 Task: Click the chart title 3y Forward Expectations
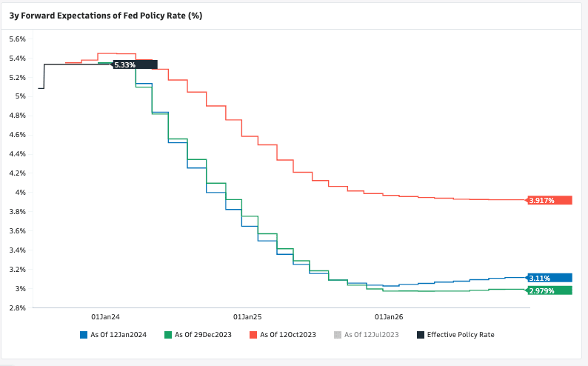[106, 15]
